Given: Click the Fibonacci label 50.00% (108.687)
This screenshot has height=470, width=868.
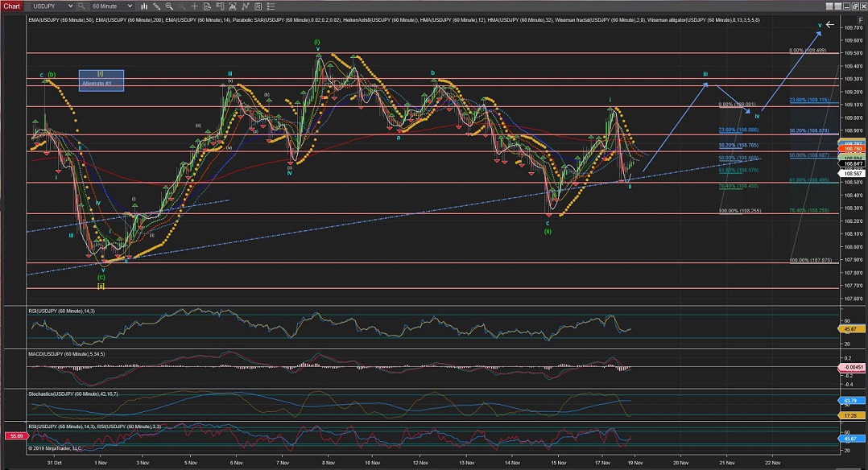Looking at the screenshot, I should [809, 155].
